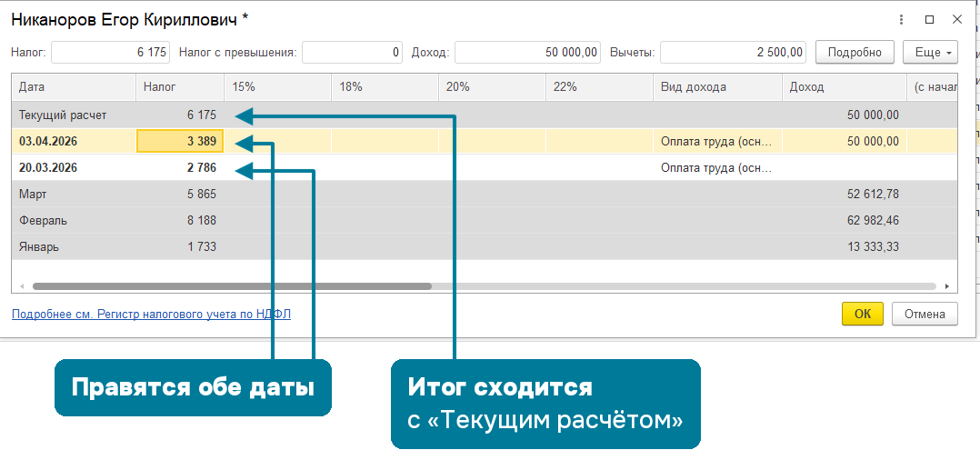Select the 20.03.2026 date row
Screen dimensions: 980x460
click(485, 167)
